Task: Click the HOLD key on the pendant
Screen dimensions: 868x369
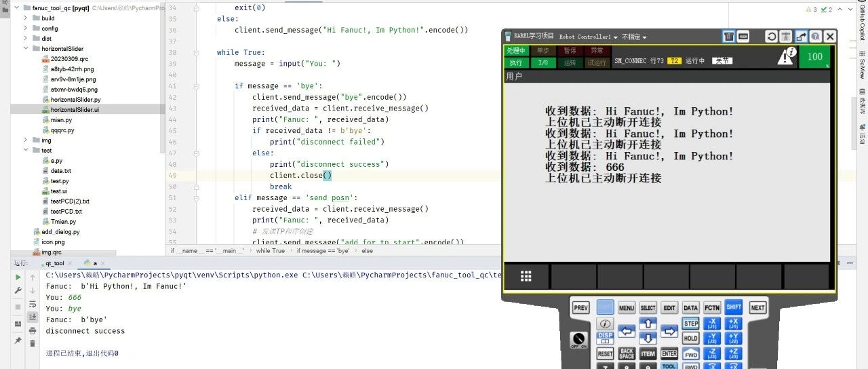Action: pos(690,338)
